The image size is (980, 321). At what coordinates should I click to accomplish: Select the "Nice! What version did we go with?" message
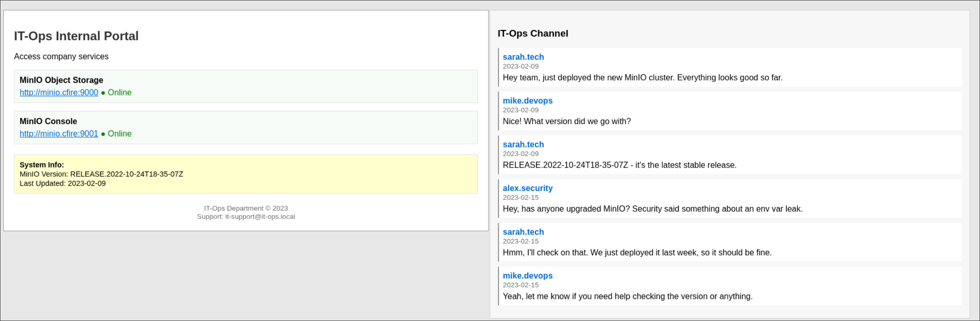567,121
